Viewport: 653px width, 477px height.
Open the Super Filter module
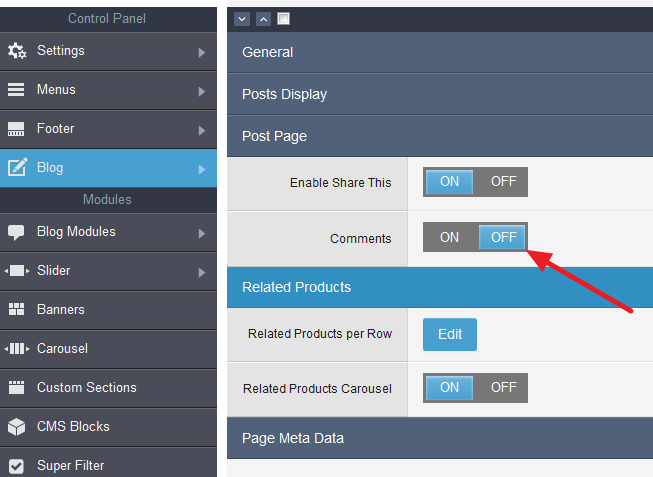[x=70, y=465]
